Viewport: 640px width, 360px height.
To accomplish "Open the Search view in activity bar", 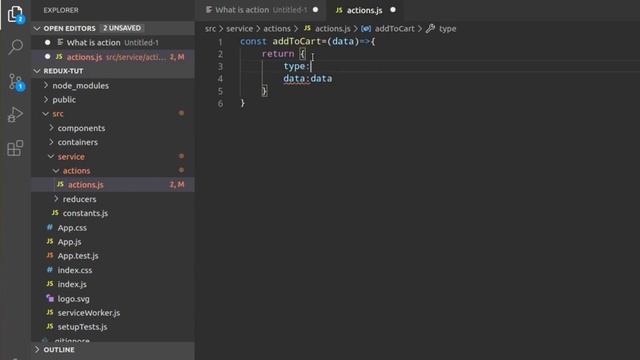I will 16,47.
